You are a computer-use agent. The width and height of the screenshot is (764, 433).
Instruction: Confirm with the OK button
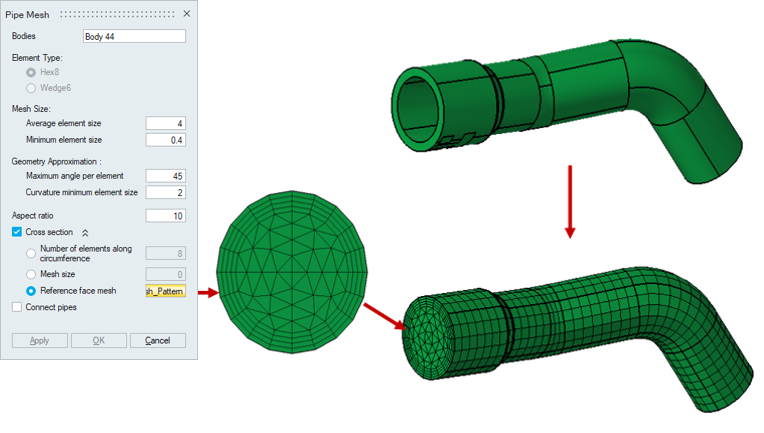tap(99, 340)
